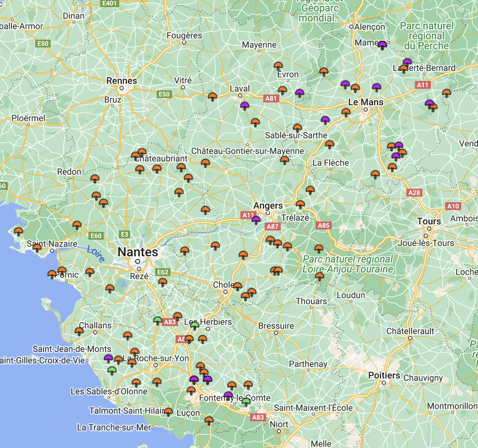Click the orange mushroom marker above Évron
478x448 pixels.
tap(278, 66)
